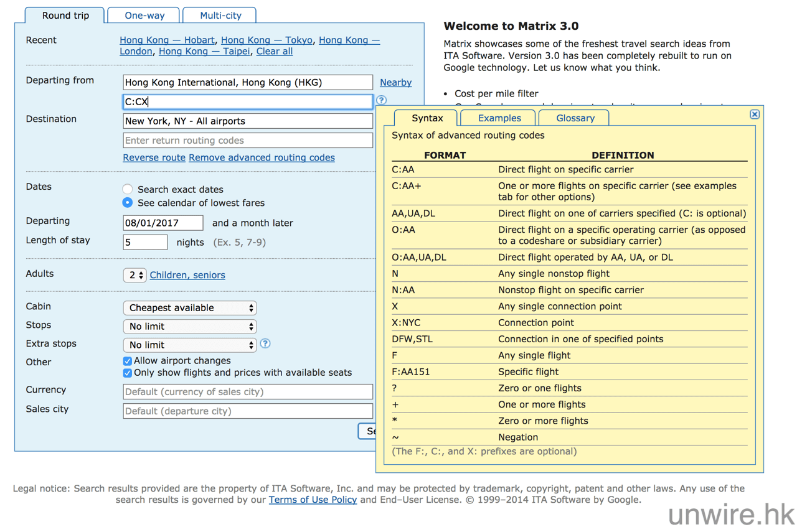
Task: Close the routing codes syntax popup
Action: click(754, 114)
